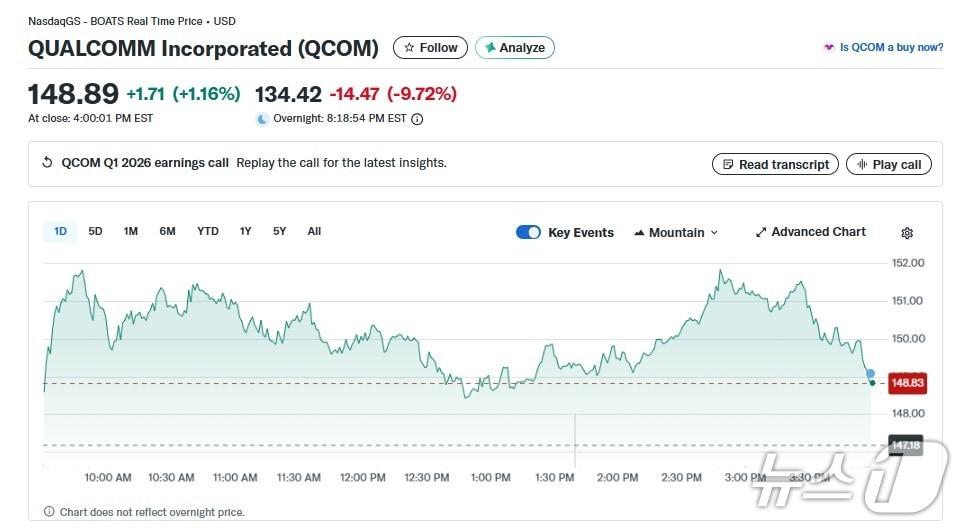Screen dimensions: 963x528
Task: Toggle the Key Events switch
Action: (x=528, y=232)
